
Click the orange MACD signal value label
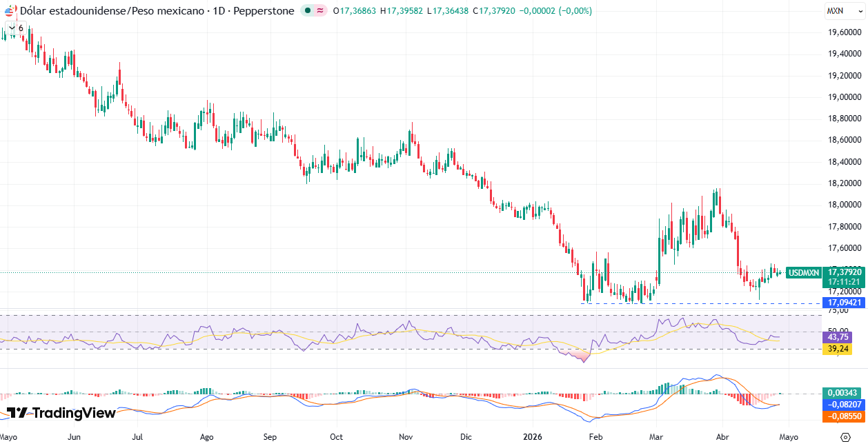tap(845, 416)
